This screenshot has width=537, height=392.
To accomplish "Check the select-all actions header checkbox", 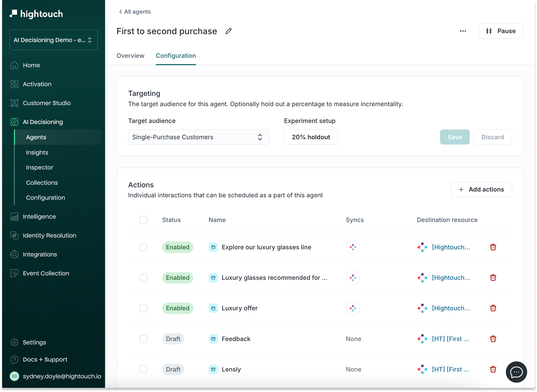I will [143, 220].
